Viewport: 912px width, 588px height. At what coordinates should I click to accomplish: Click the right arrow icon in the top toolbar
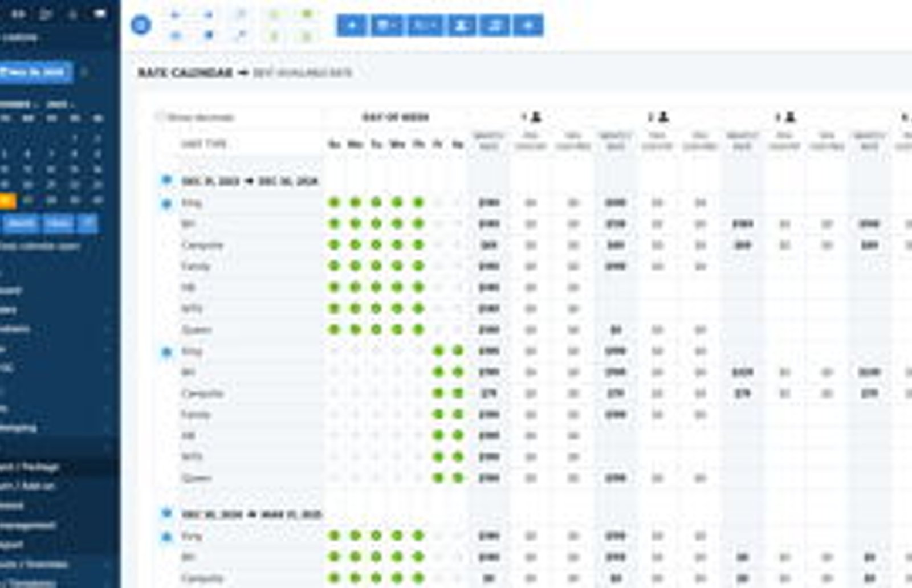click(209, 15)
